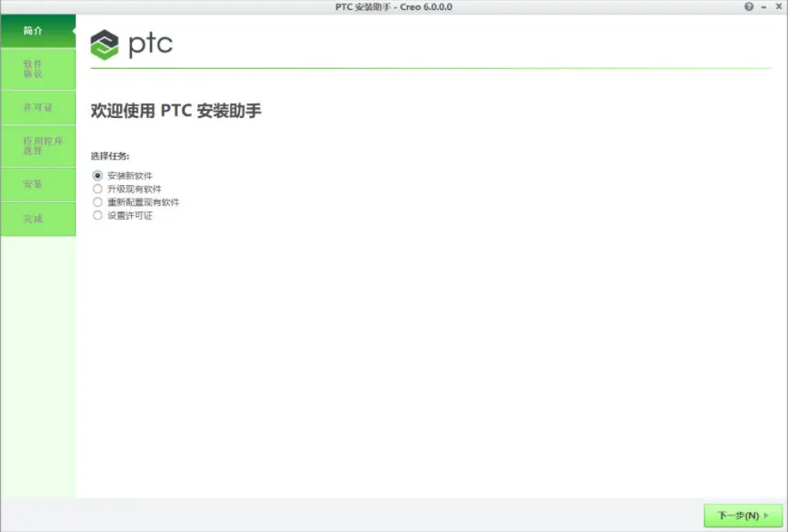788x532 pixels.
Task: Switch to the 许可证 sidebar step
Action: coord(38,107)
